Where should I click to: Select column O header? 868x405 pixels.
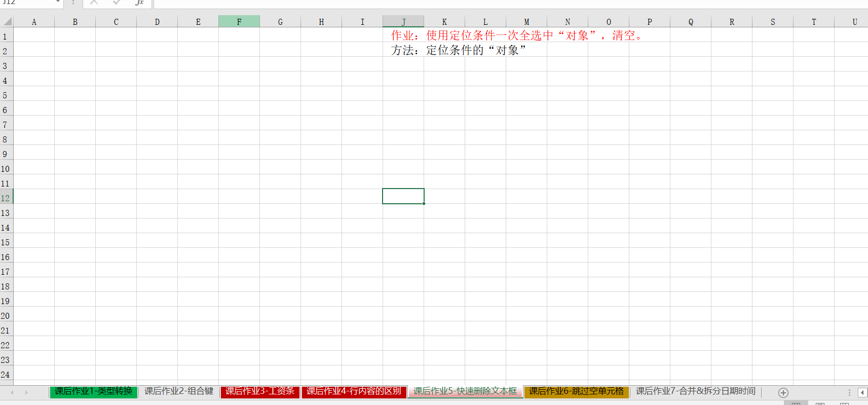click(x=609, y=22)
